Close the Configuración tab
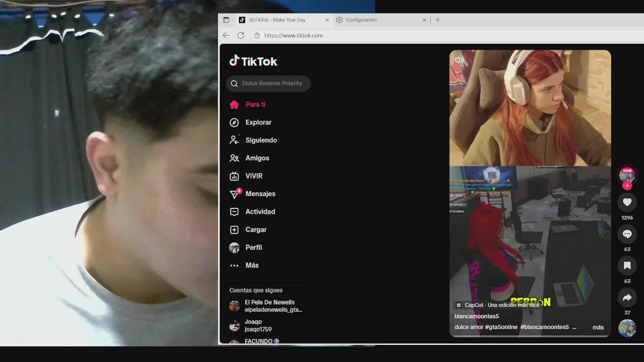The height and width of the screenshot is (362, 644). 424,20
